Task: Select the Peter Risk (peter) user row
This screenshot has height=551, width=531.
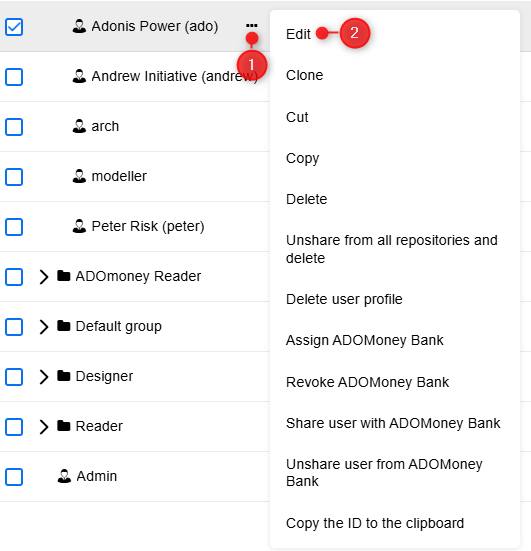Action: coord(135,226)
